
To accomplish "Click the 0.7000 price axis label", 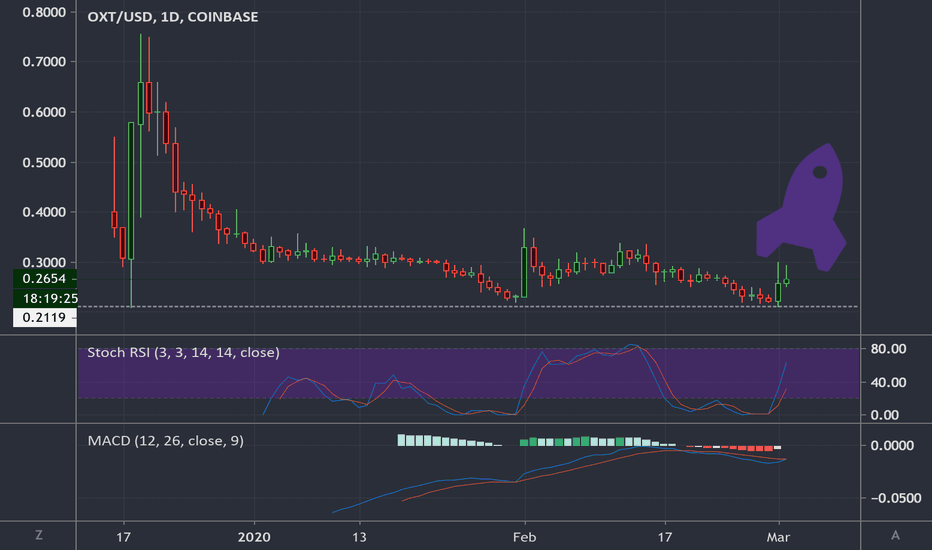I will 44,62.
